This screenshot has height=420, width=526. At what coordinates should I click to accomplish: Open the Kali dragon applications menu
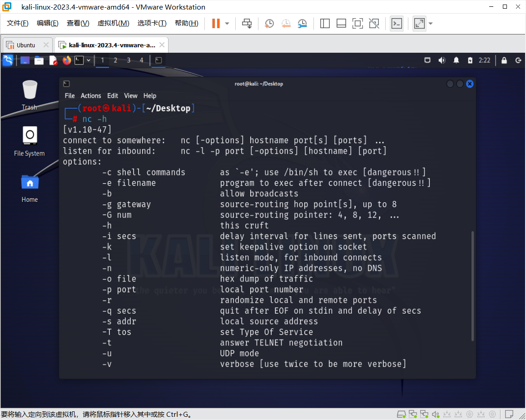pos(7,60)
